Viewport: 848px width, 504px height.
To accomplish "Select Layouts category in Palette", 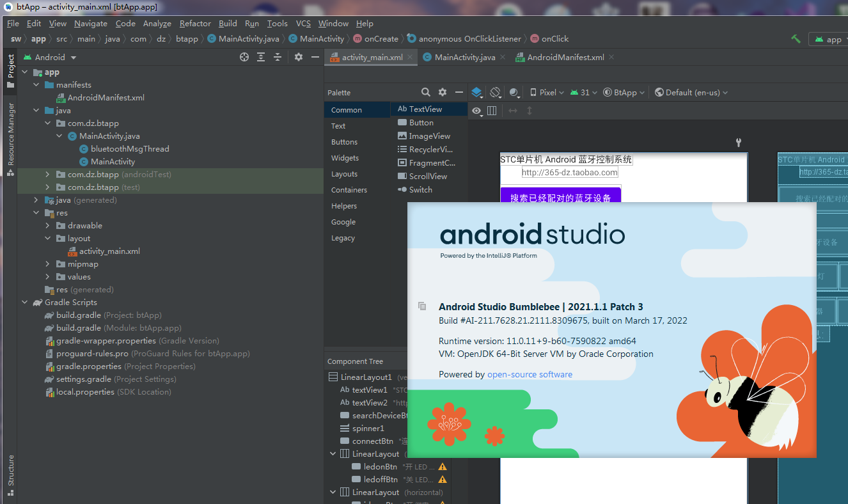I will point(344,174).
